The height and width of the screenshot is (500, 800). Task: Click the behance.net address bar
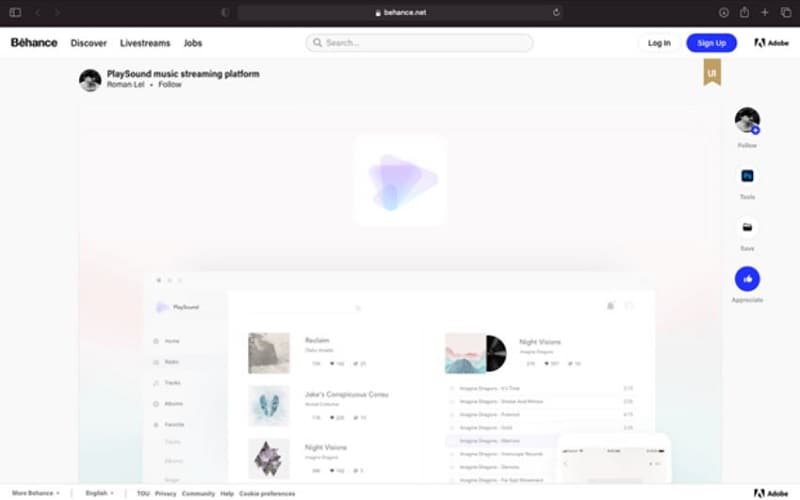click(401, 12)
